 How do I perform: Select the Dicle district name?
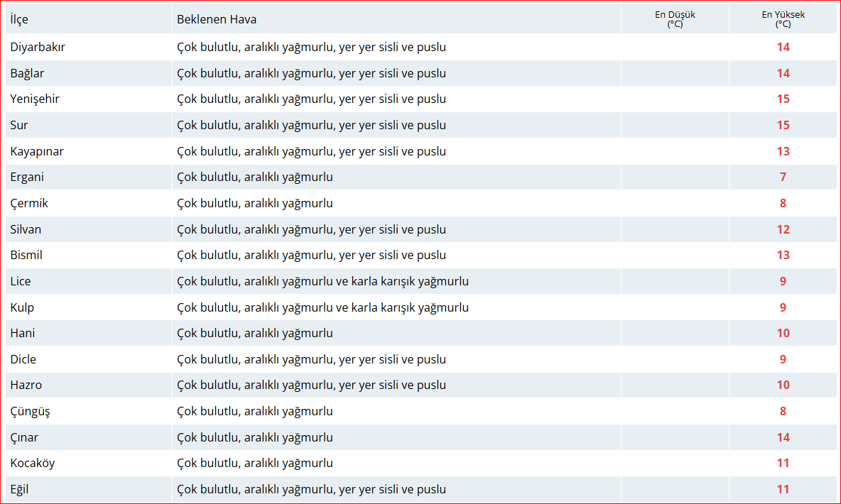(x=23, y=360)
